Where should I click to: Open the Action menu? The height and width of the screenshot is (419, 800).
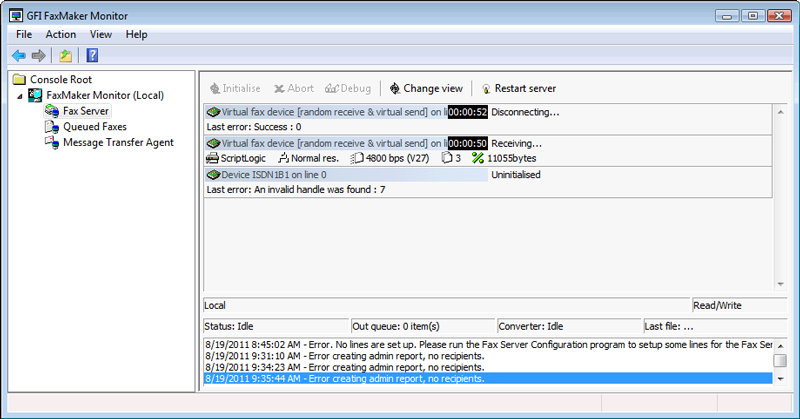click(x=61, y=34)
